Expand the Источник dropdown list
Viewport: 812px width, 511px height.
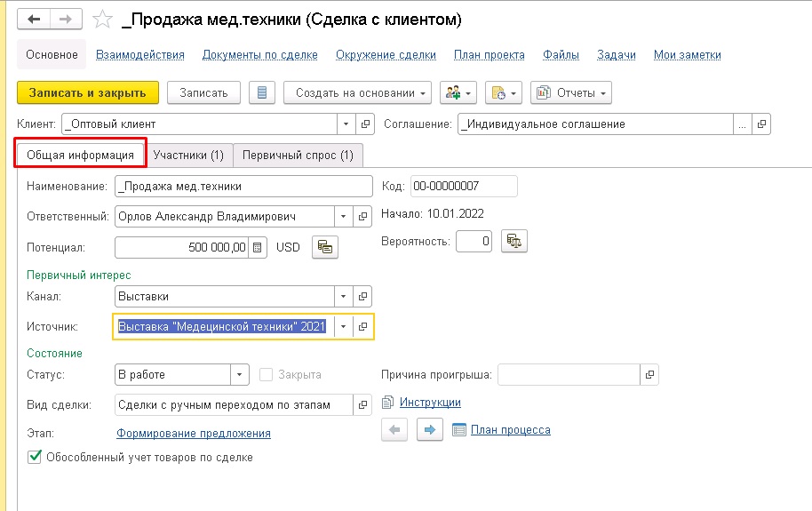343,326
